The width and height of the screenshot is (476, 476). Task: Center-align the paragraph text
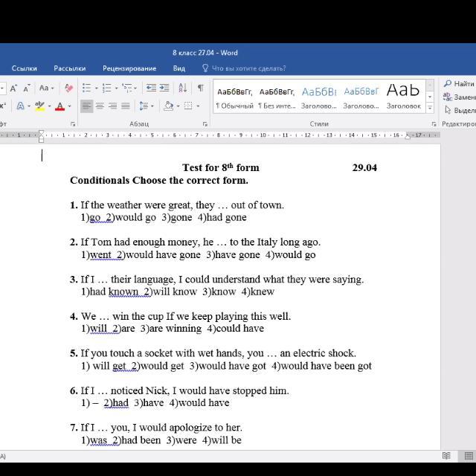[100, 106]
